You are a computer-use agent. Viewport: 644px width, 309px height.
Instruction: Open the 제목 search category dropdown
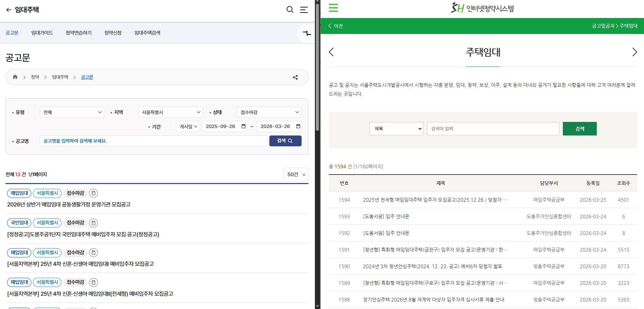pos(396,128)
